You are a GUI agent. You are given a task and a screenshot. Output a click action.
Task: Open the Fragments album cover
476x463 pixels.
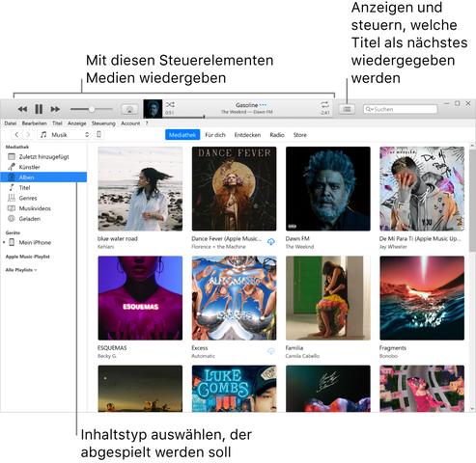(422, 298)
